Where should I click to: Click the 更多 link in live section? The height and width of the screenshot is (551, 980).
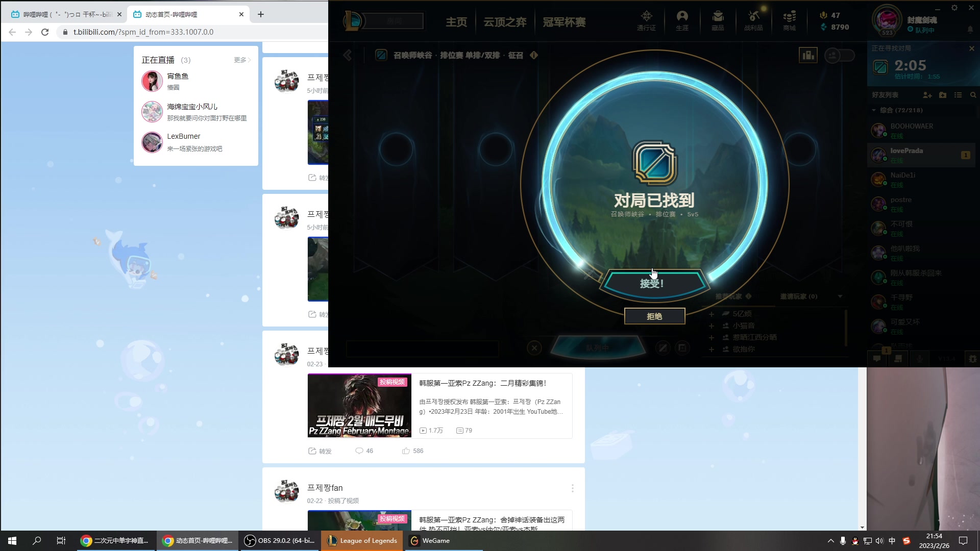point(242,60)
